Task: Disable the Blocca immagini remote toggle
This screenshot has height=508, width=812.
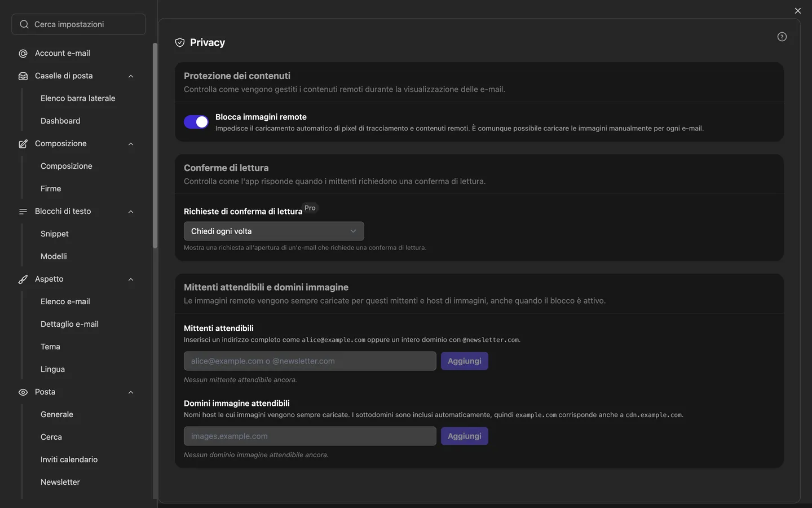Action: 196,122
